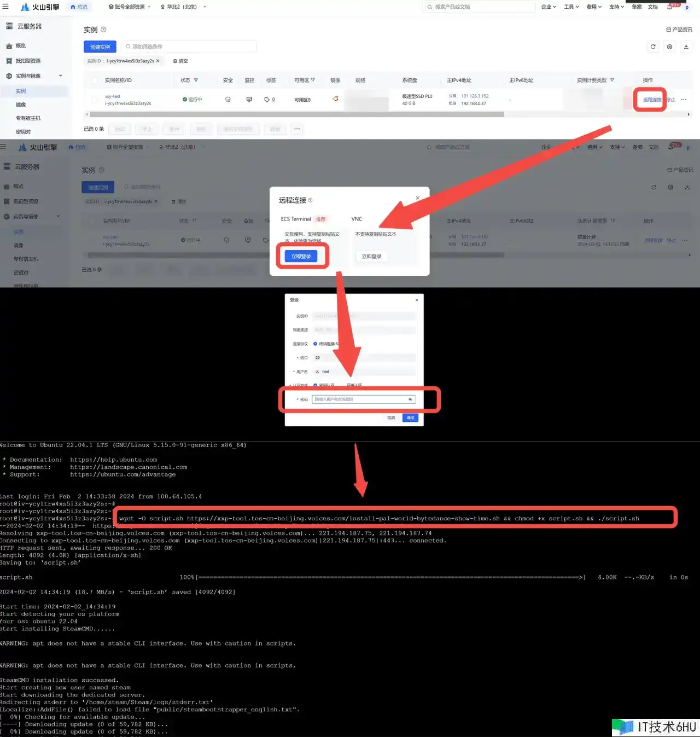
Task: Open the 华北2 (北京) region dropdown on the undimmed top bar
Action: tap(183, 7)
